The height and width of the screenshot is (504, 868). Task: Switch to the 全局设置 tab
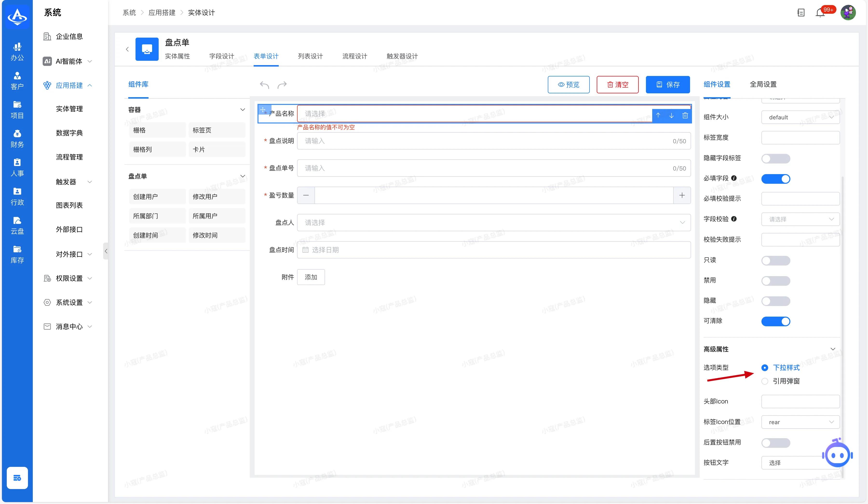763,84
